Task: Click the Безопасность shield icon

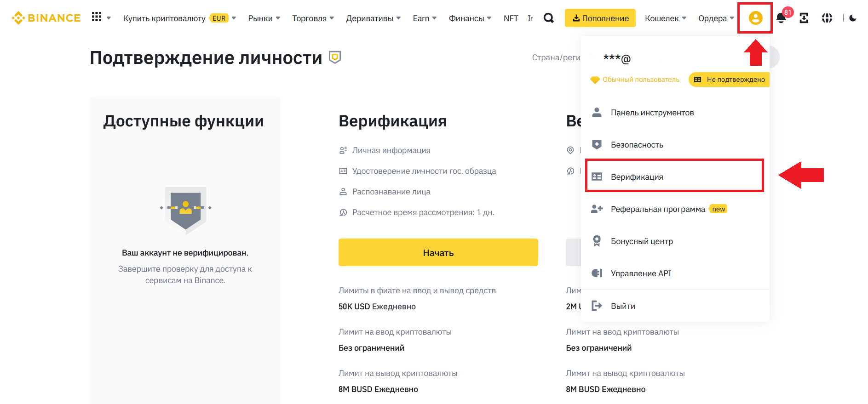Action: coord(597,144)
